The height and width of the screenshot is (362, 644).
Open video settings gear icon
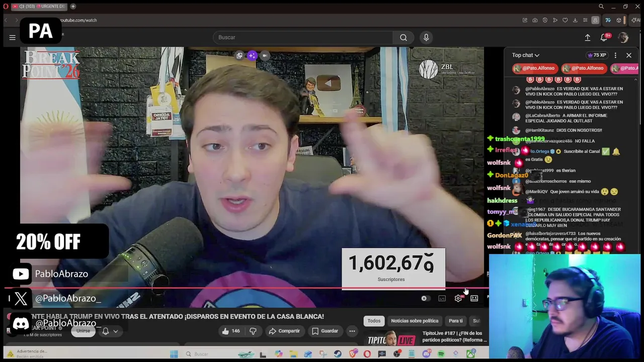(x=458, y=298)
